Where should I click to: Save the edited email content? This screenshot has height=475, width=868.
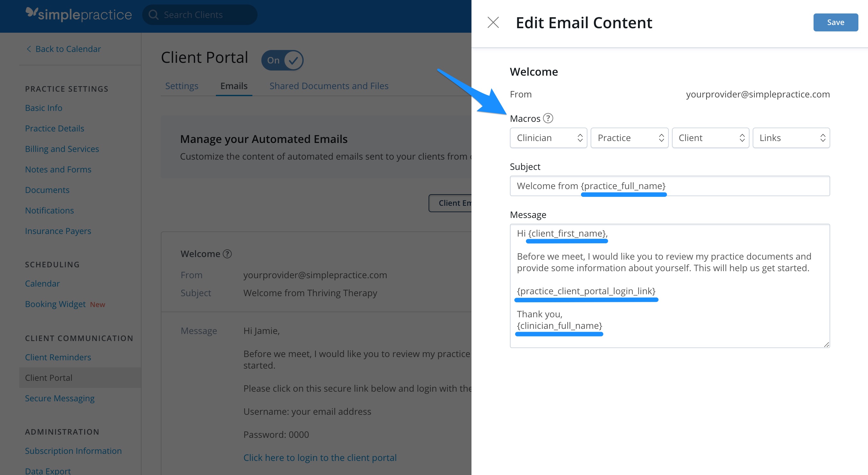pyautogui.click(x=835, y=22)
